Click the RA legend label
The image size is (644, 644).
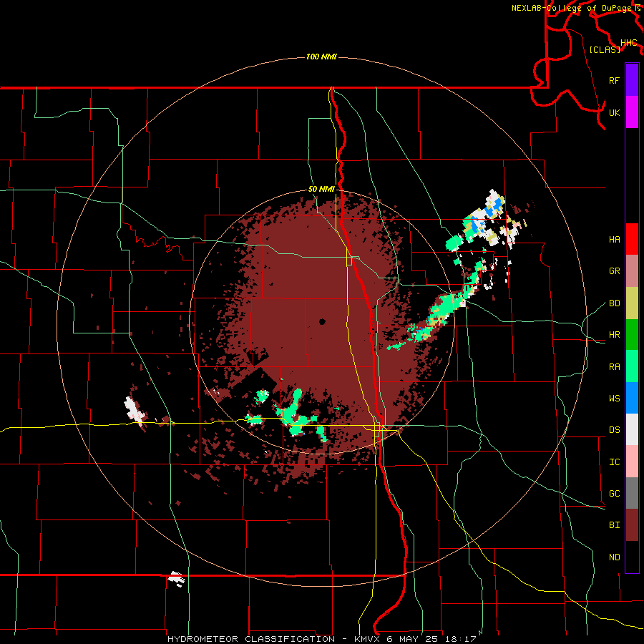coord(615,366)
